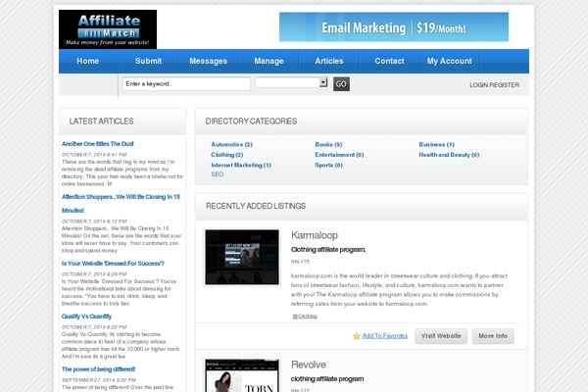The height and width of the screenshot is (392, 588).
Task: Open Articles from the navigation bar
Action: click(329, 61)
